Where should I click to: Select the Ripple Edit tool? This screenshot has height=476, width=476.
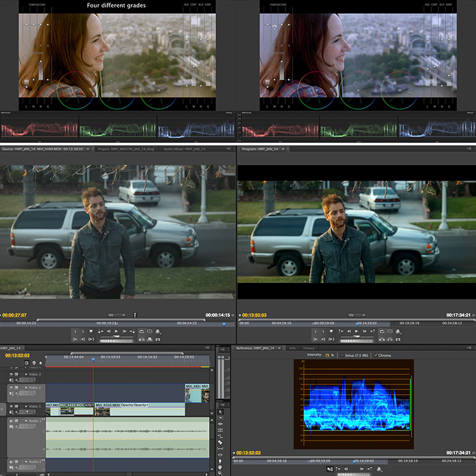[220, 424]
